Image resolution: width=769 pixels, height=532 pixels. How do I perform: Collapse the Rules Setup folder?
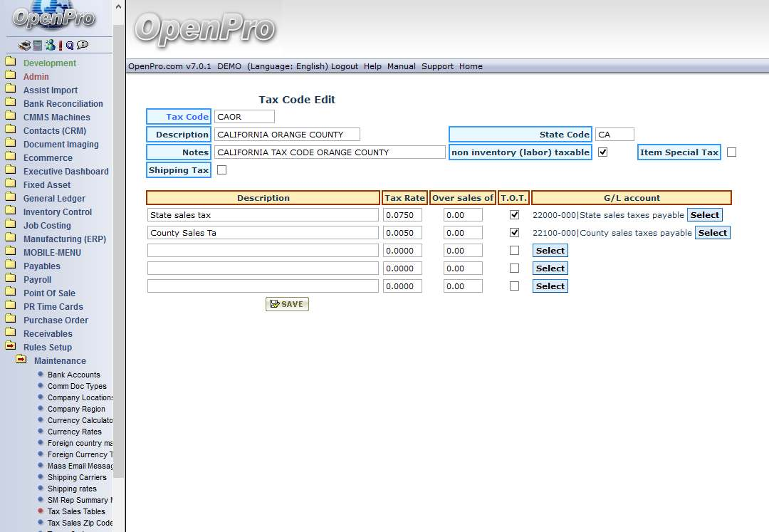(x=11, y=347)
